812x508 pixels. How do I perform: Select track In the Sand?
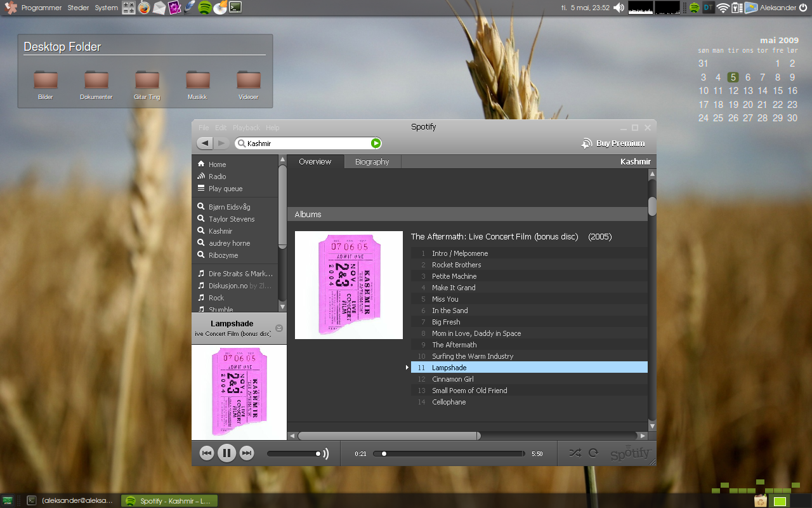[529, 311]
